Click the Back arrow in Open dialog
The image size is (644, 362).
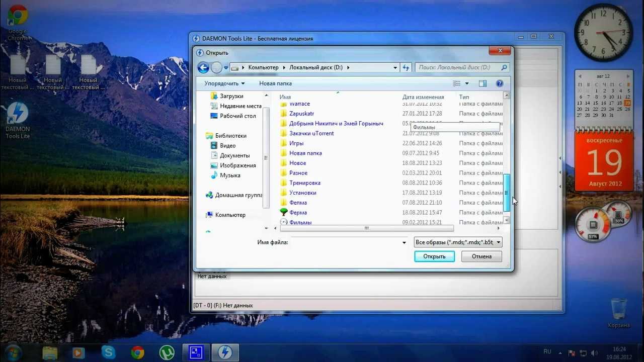click(203, 67)
